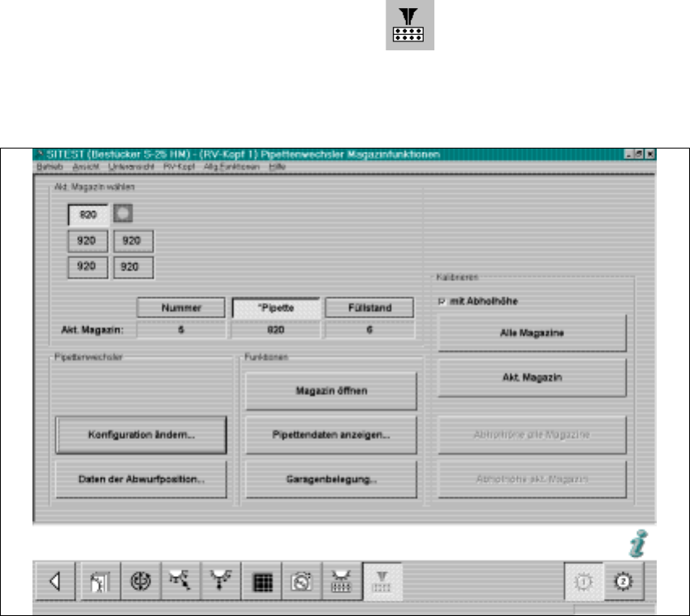This screenshot has width=690, height=616.
Task: Open the Unteransicht menu
Action: (132, 166)
